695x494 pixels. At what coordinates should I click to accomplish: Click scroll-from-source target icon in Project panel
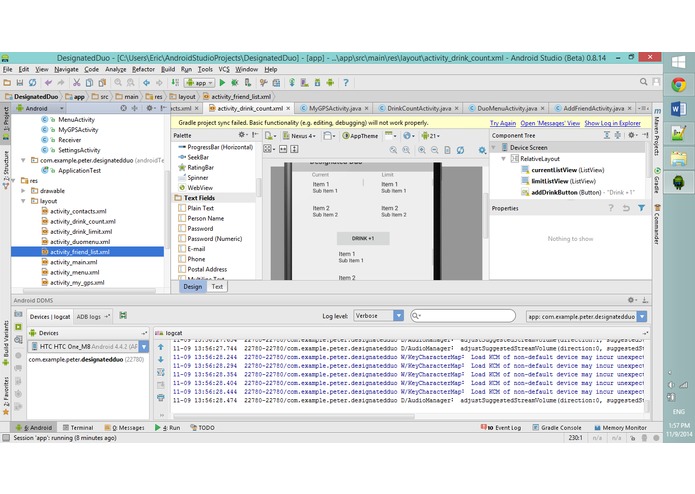[x=123, y=108]
